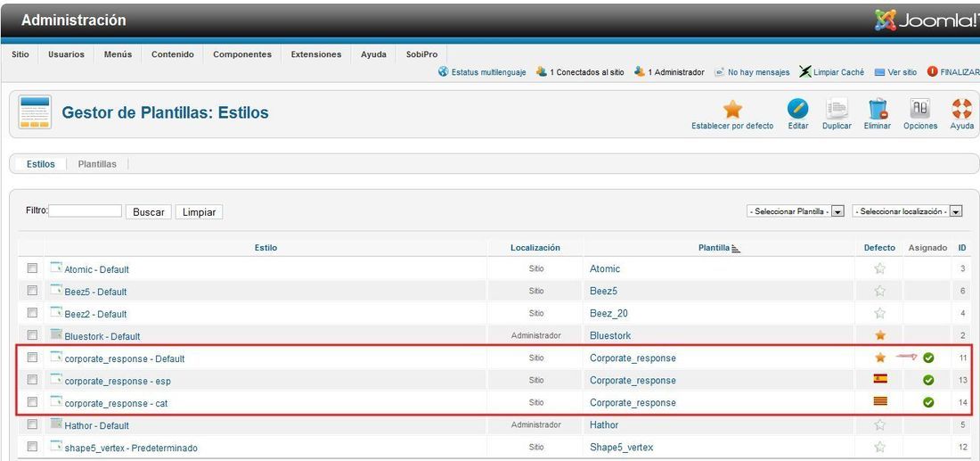Click the No hay mensajes envelope icon

coord(719,72)
